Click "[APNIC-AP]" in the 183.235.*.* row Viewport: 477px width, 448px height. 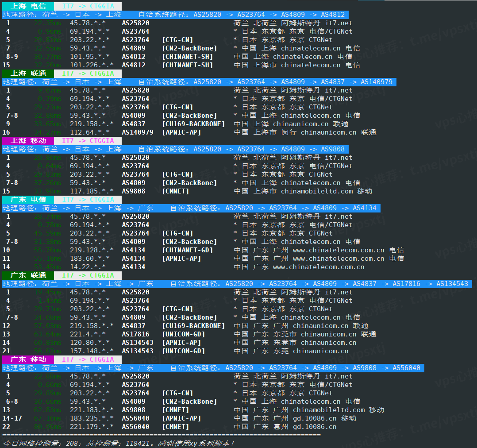pos(181,418)
